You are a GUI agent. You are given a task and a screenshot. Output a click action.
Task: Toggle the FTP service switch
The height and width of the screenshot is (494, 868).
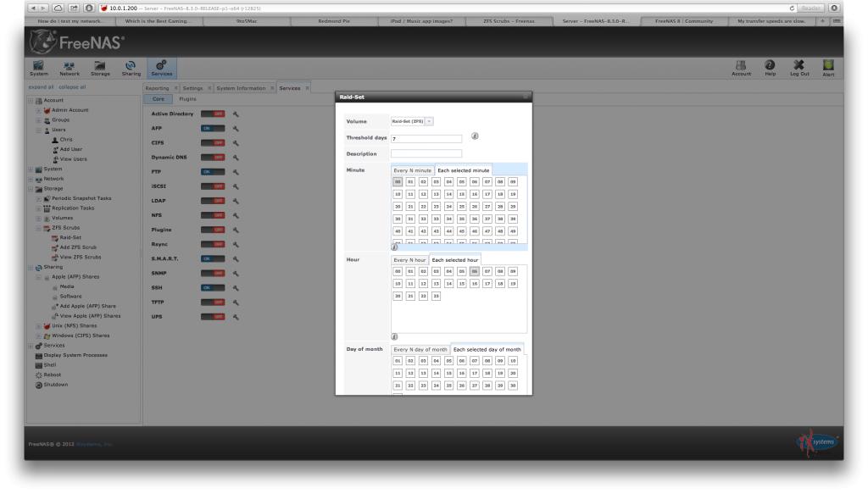(213, 172)
